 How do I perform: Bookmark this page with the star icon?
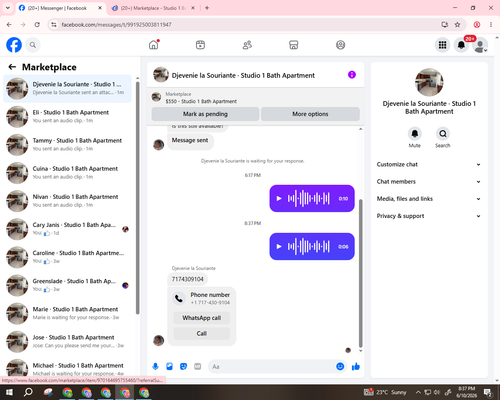pos(457,24)
